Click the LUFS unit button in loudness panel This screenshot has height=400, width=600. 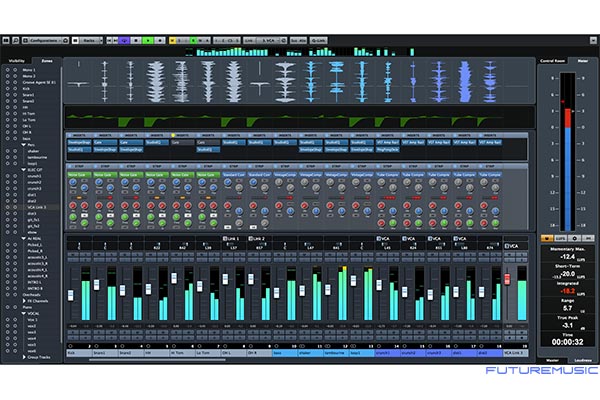[x=561, y=238]
